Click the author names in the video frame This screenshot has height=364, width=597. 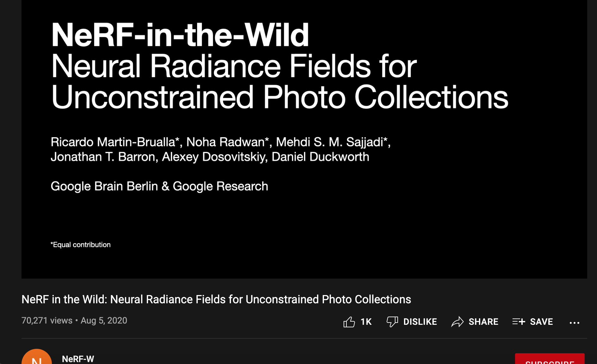(x=221, y=149)
